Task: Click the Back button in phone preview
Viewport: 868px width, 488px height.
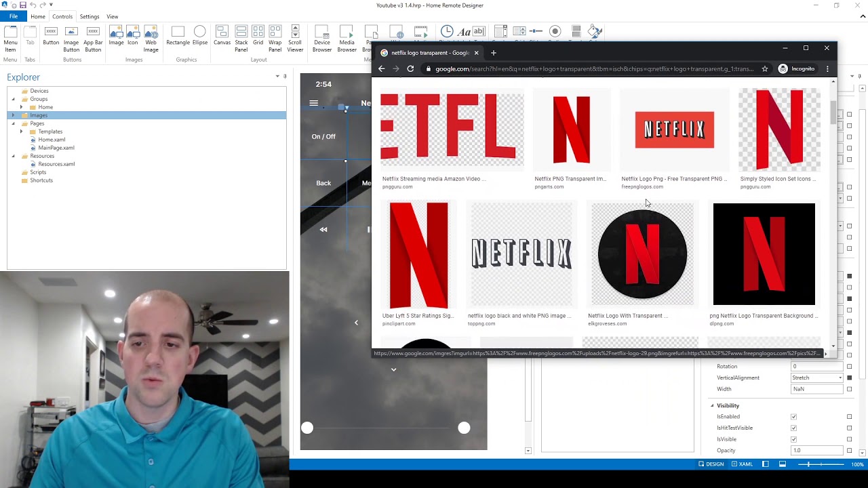Action: [323, 183]
